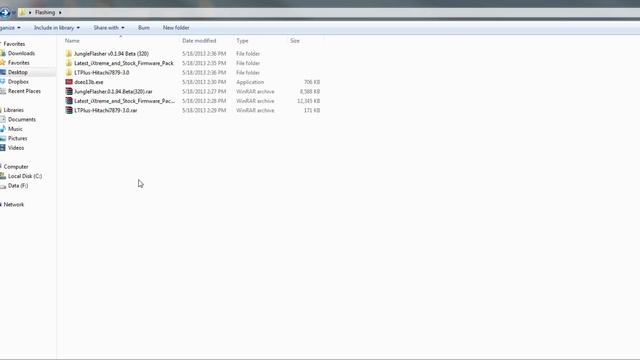Click the Latest_iXtreme_and_Stock_Firmware_Pack folder icon

point(69,63)
